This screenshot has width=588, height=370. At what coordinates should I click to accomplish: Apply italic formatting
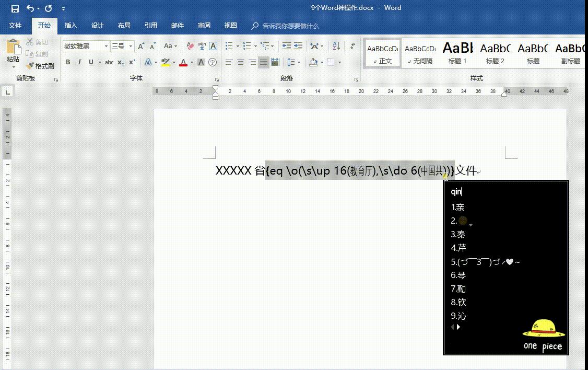(79, 62)
